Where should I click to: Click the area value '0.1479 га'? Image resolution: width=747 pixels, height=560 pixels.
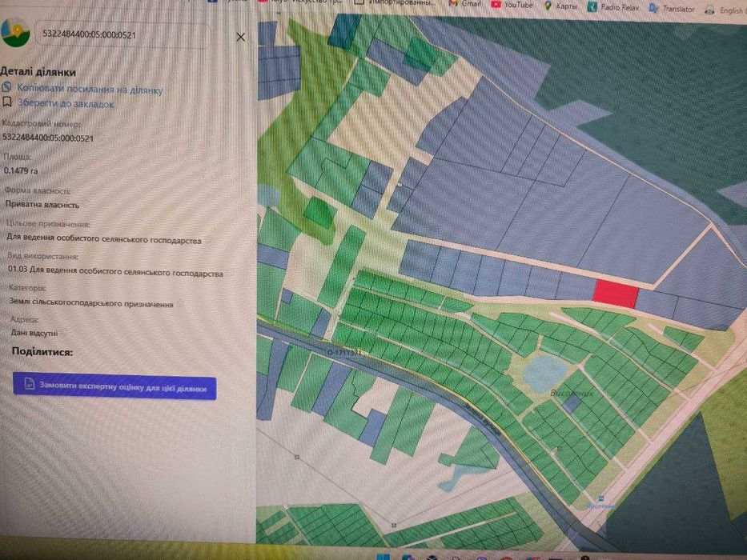pos(21,170)
